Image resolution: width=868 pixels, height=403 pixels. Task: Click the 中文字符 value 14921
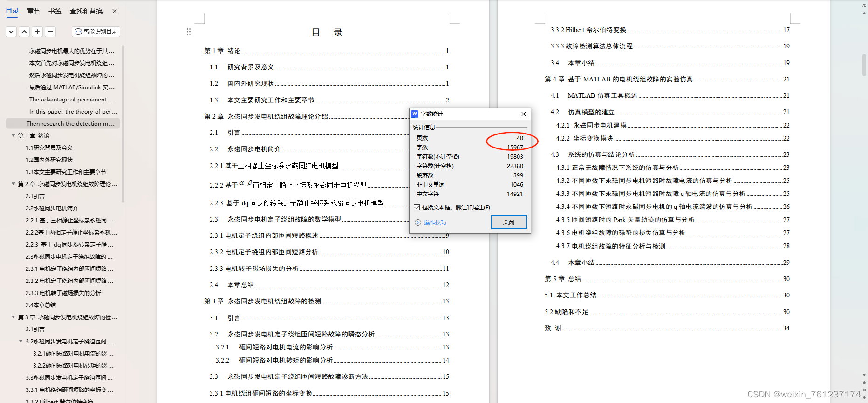click(515, 194)
